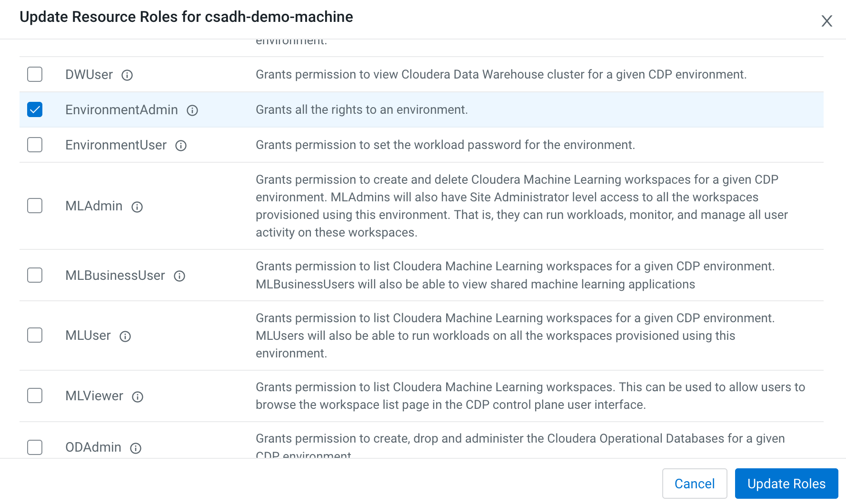The image size is (846, 504).
Task: Show info for the EnvironmentUser role
Action: point(181,146)
